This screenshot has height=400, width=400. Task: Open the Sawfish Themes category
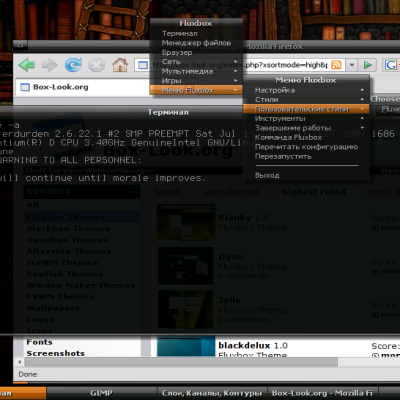click(x=65, y=274)
